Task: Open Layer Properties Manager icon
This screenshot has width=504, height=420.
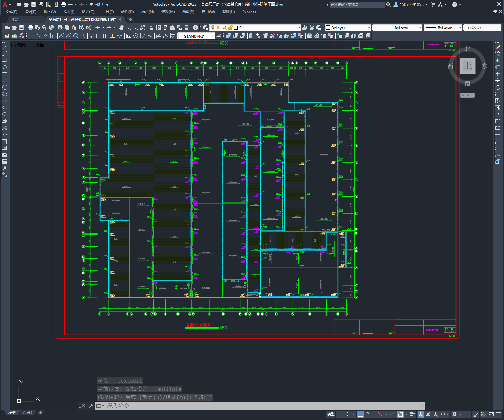Action: click(206, 28)
